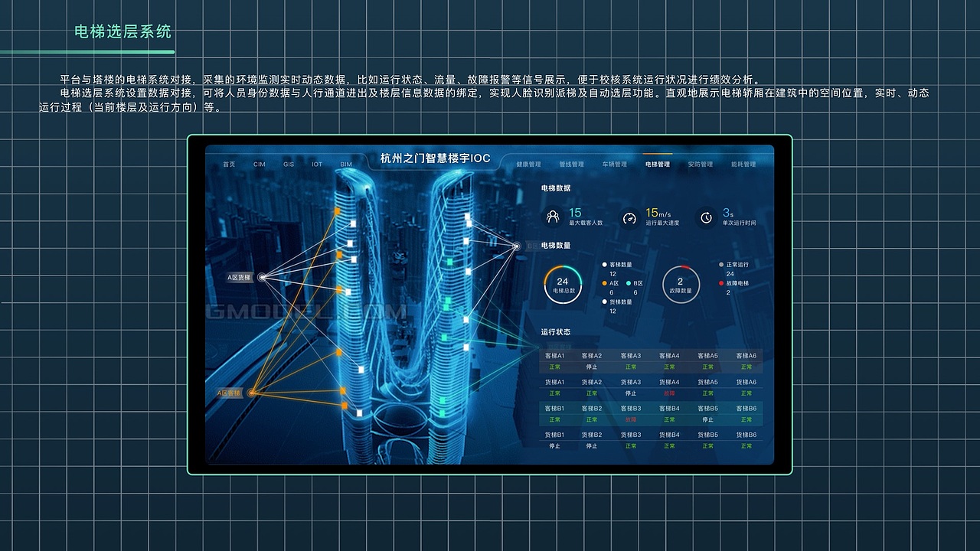Click the 电梯总数 24 donut chart

(563, 285)
